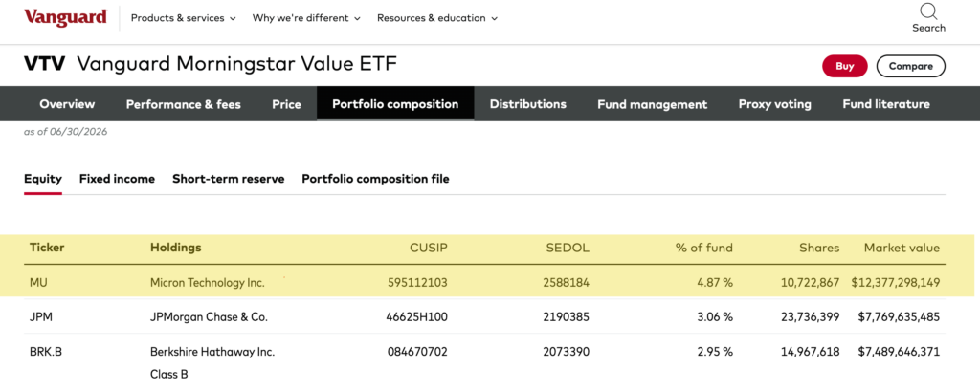
Task: Click the Compare button
Action: (x=911, y=66)
